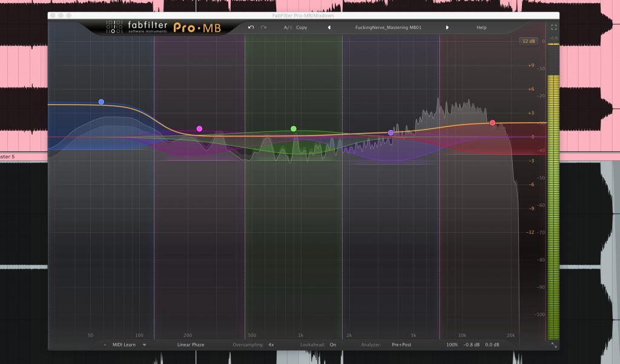
Task: Open full-screen view with the top-right bracket icon
Action: pyautogui.click(x=553, y=27)
